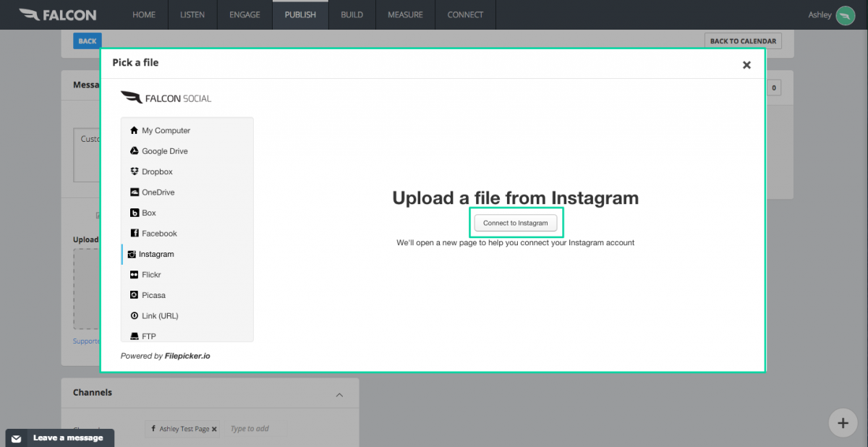Screen dimensions: 868x447
Task: Open the LISTEN menu
Action: (192, 14)
